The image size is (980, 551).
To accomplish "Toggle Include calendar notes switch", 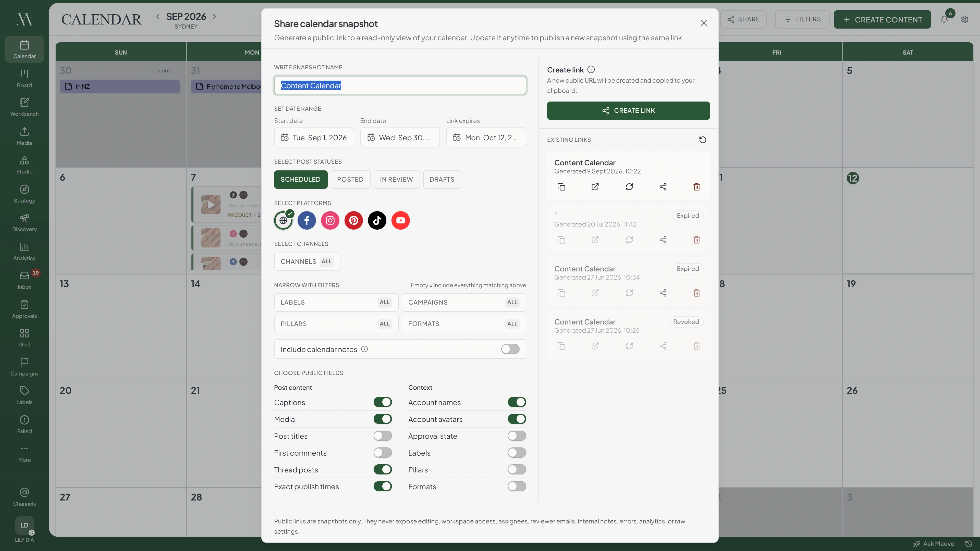I will click(510, 349).
